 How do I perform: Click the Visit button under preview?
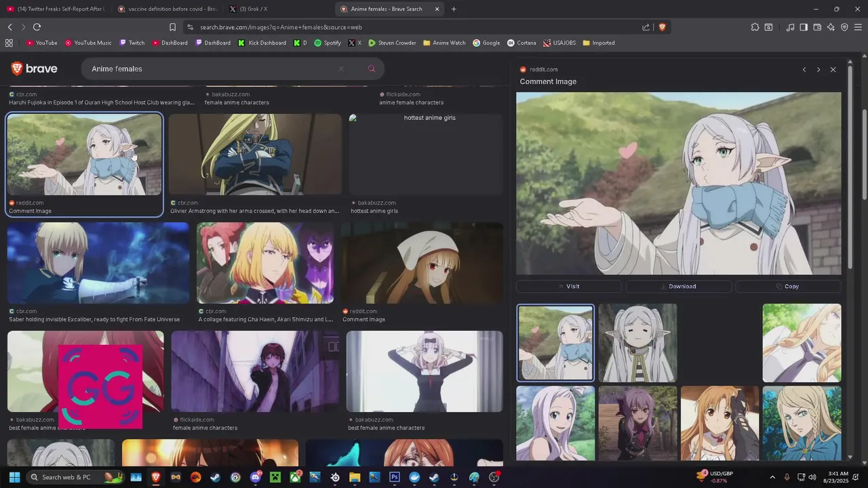point(569,287)
